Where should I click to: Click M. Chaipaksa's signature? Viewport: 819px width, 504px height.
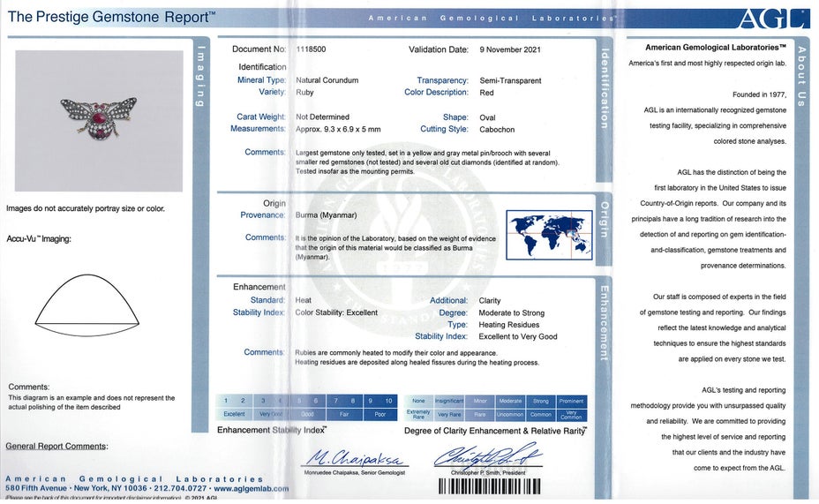click(x=354, y=458)
